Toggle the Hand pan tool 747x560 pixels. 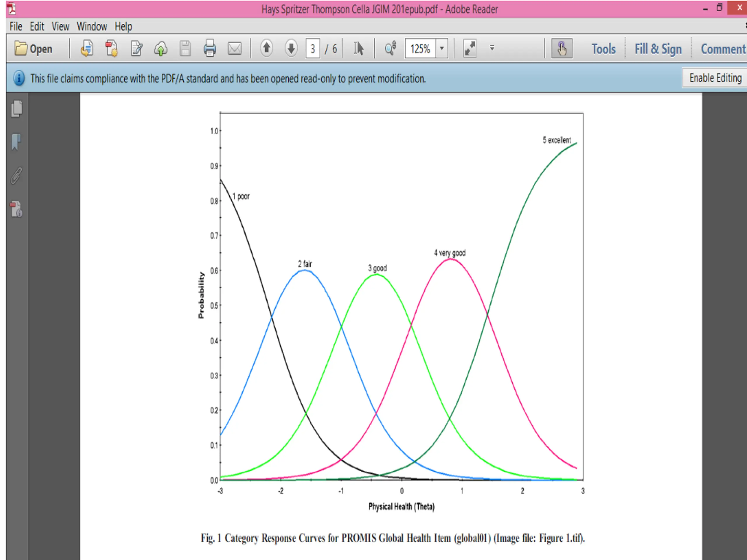[x=562, y=48]
